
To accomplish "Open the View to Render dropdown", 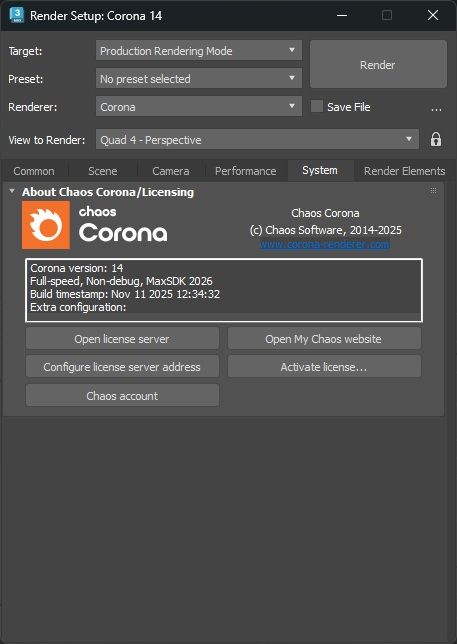I will 257,140.
